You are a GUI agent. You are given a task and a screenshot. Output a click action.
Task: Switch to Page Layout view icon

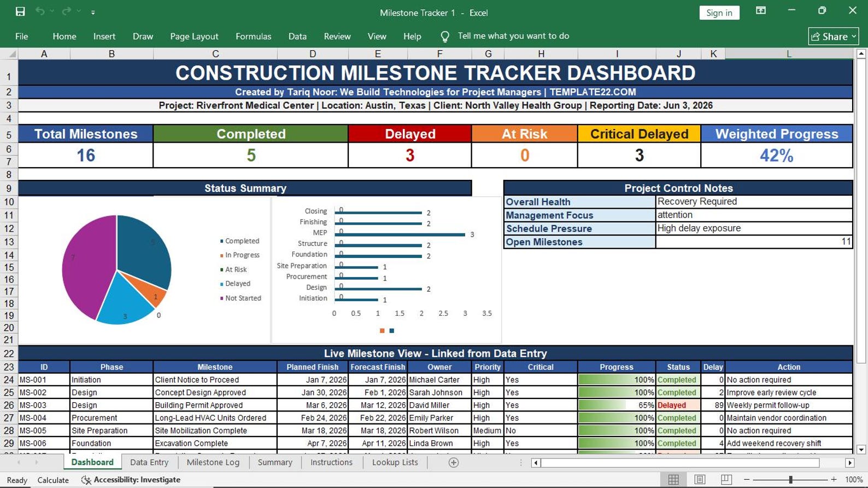[x=700, y=480]
